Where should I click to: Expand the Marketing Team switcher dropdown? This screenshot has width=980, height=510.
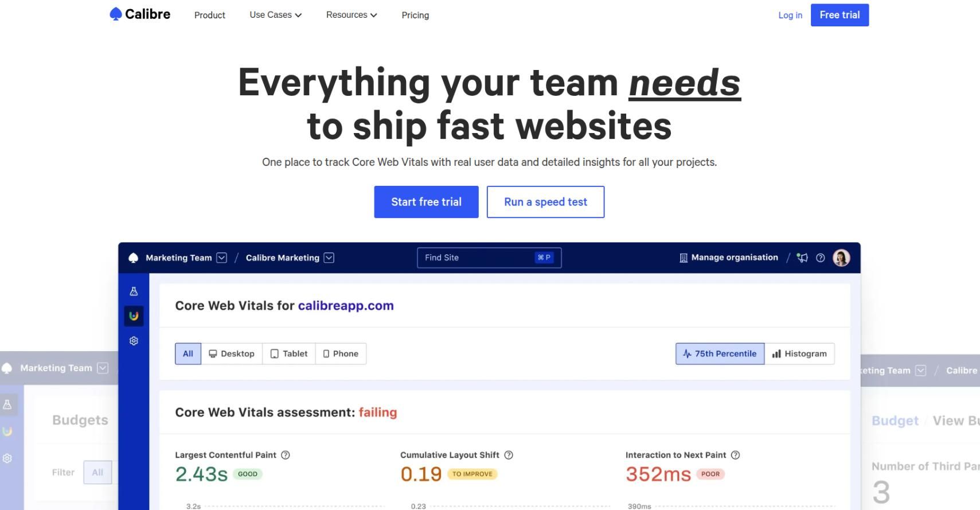[222, 258]
